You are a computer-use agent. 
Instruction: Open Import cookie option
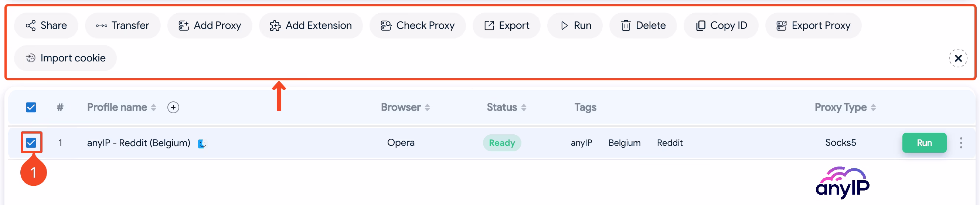[65, 58]
